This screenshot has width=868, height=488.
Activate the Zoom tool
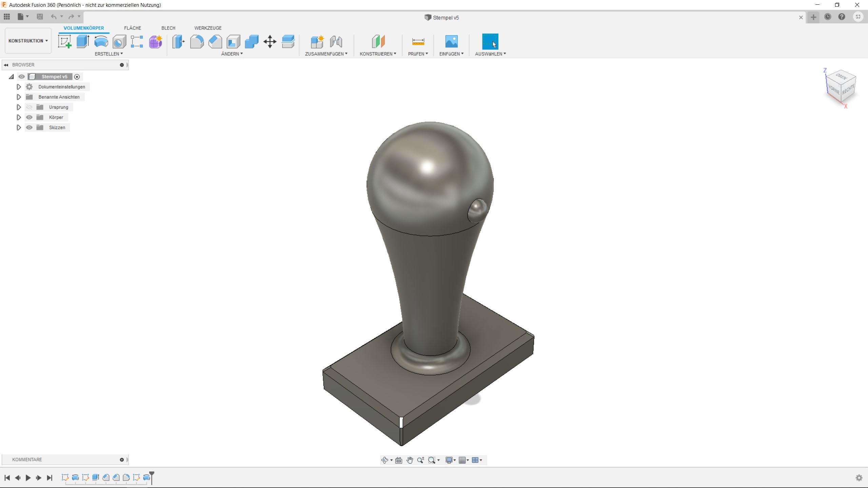pyautogui.click(x=420, y=460)
